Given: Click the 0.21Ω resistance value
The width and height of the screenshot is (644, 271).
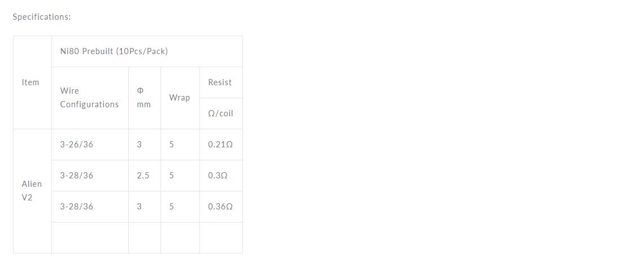Looking at the screenshot, I should (220, 145).
